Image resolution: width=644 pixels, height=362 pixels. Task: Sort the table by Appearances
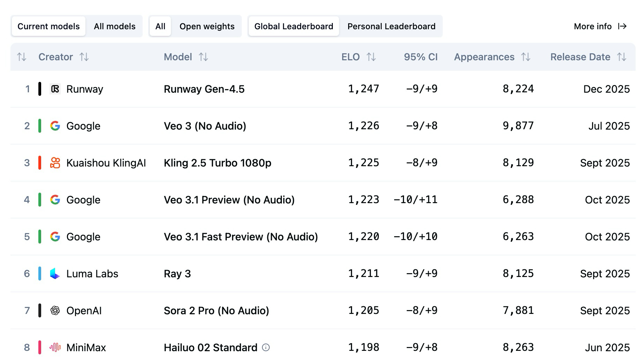tap(526, 57)
